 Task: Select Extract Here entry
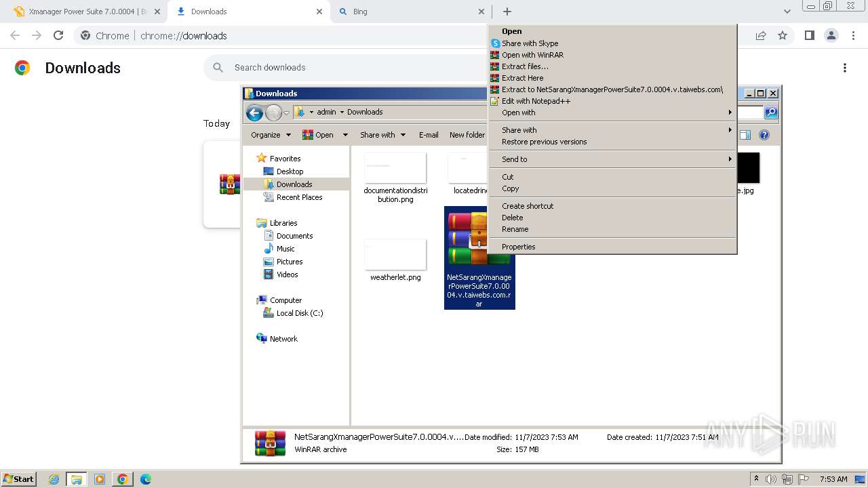click(522, 78)
